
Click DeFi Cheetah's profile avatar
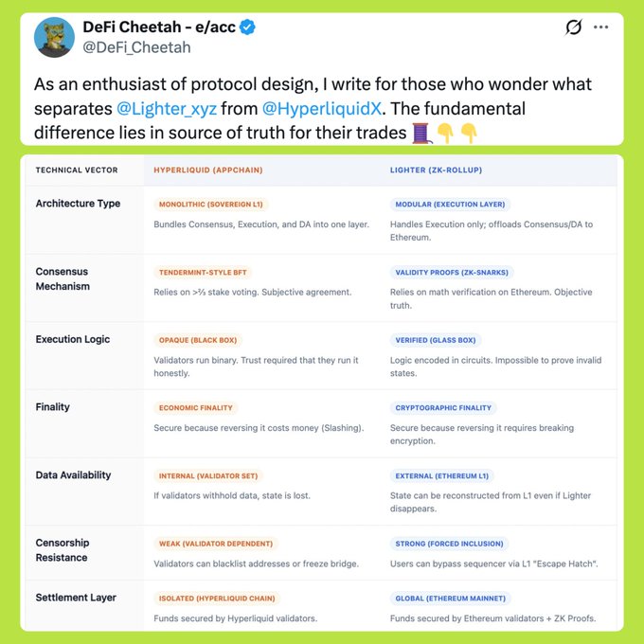coord(55,38)
